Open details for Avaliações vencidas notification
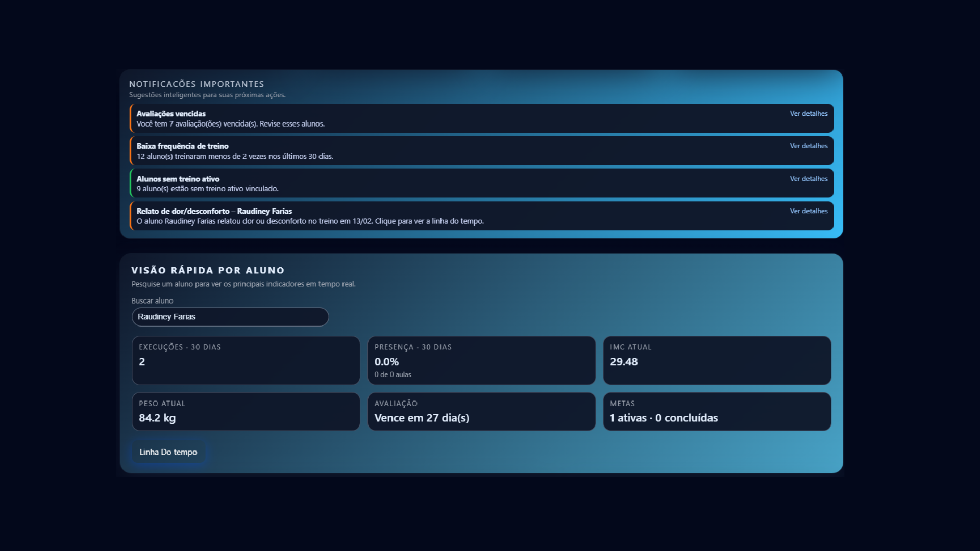Viewport: 980px width, 551px height. [808, 114]
